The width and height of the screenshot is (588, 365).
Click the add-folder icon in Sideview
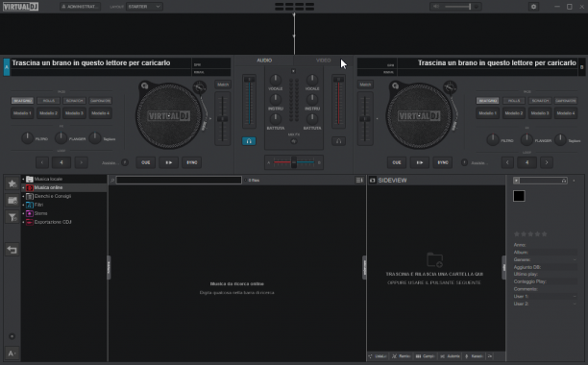[434, 259]
